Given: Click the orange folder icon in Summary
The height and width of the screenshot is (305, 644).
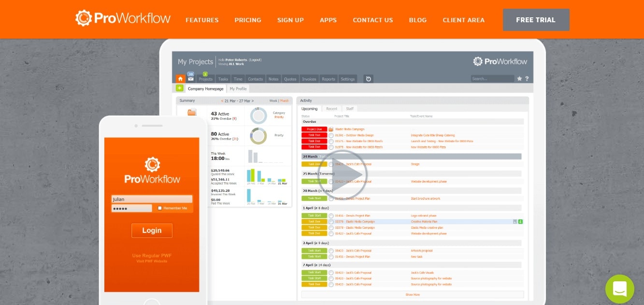Looking at the screenshot, I should (x=192, y=113).
